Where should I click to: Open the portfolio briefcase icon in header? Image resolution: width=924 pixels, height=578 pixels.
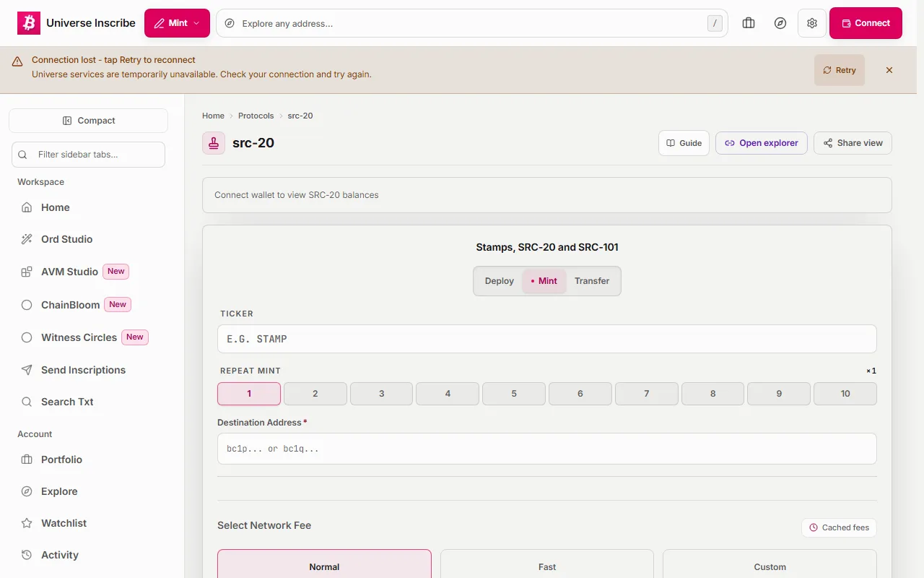pyautogui.click(x=749, y=23)
